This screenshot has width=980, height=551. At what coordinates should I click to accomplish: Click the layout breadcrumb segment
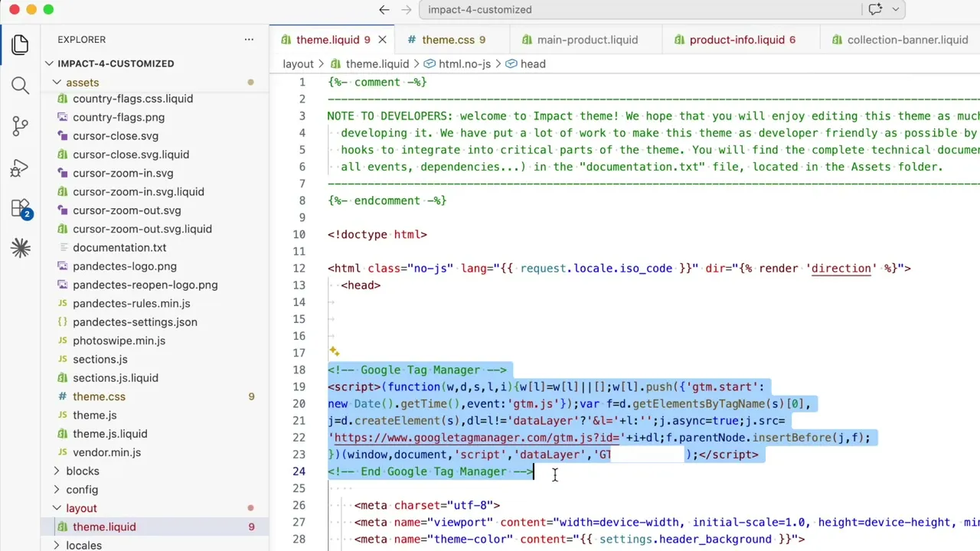pos(298,64)
